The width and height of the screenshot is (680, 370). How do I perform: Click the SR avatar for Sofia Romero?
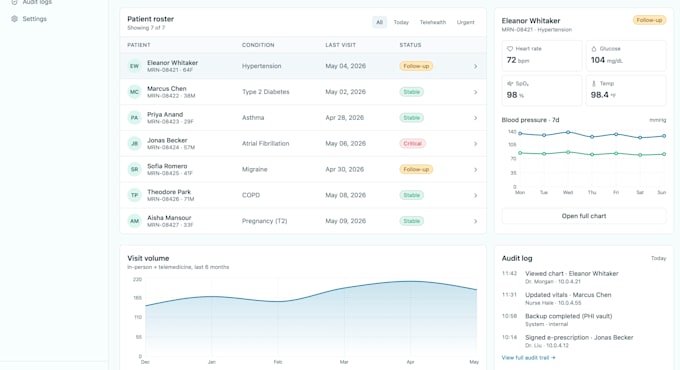(134, 169)
